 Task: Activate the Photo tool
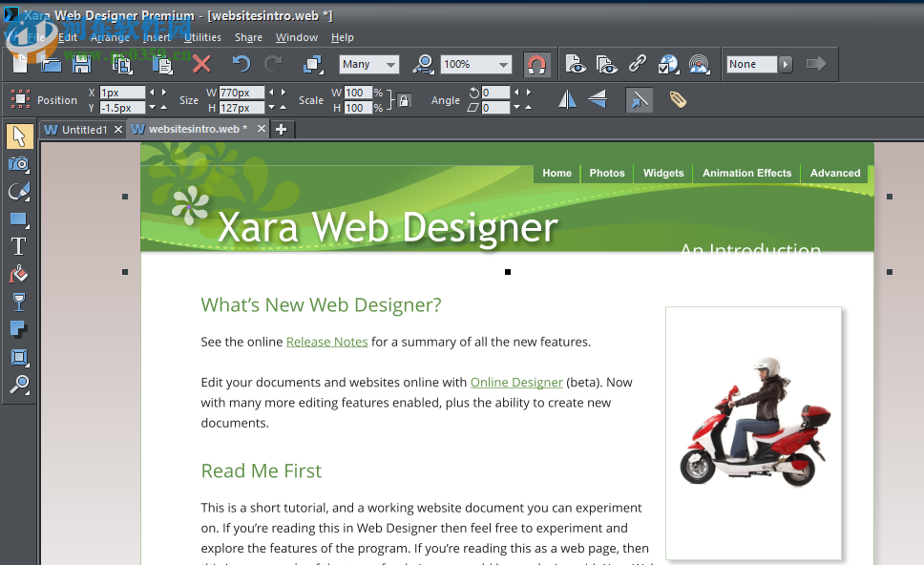coord(19,164)
